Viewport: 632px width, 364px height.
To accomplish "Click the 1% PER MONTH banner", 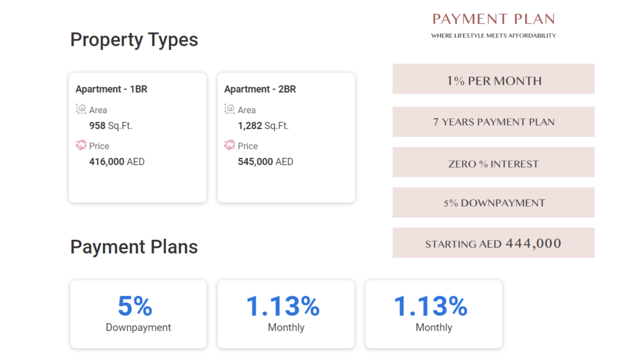I will point(493,79).
